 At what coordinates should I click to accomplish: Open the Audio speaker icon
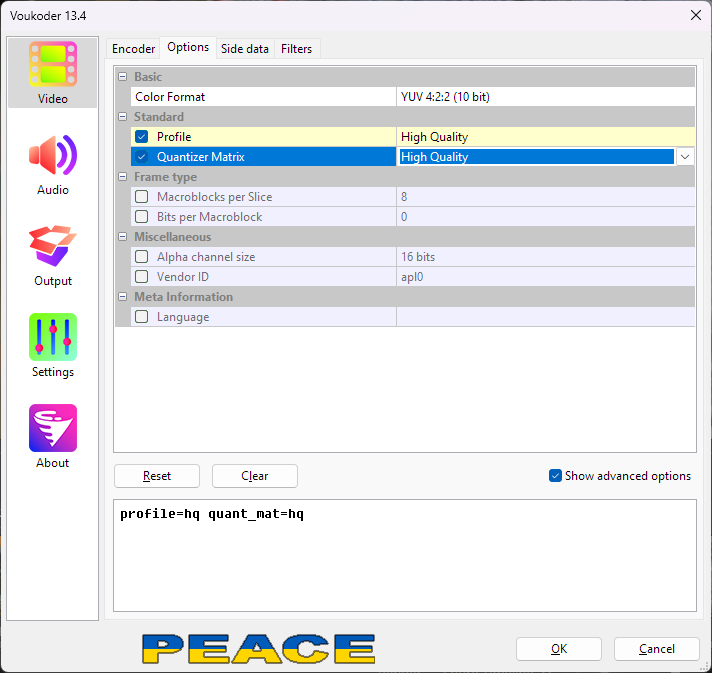click(53, 157)
